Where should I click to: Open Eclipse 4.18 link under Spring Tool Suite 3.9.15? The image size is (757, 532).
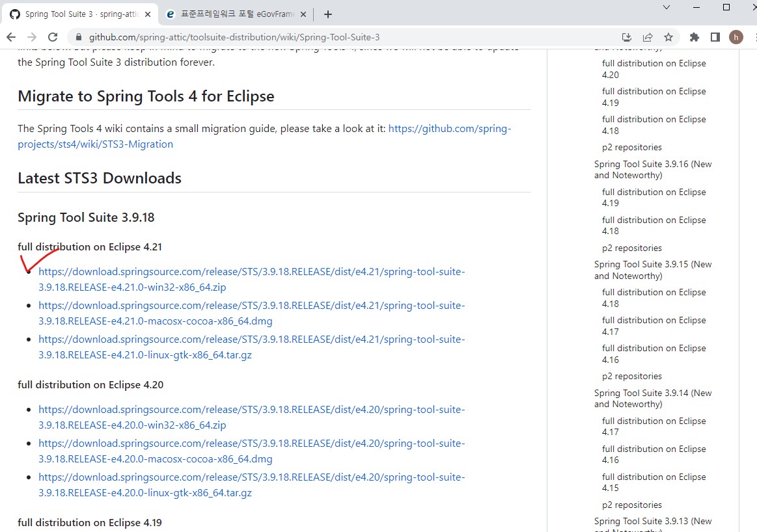654,298
